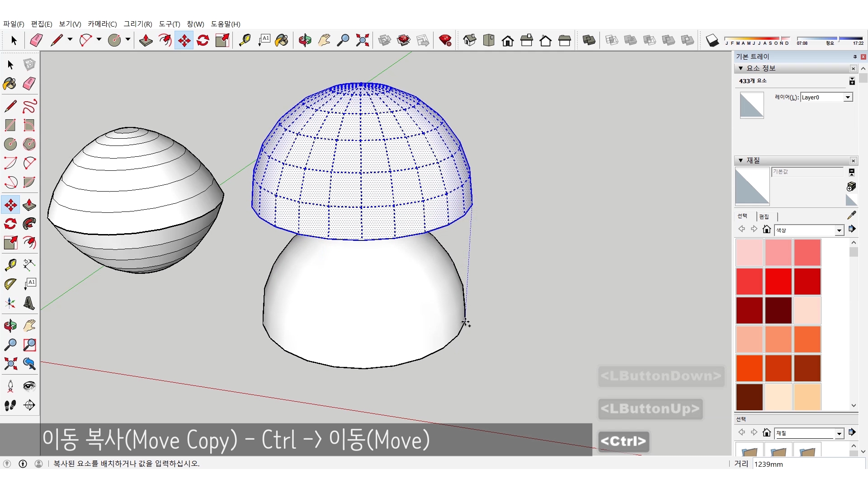Select the Rotate tool in left toolbar
Viewport: 868px width, 488px height.
tap(10, 224)
